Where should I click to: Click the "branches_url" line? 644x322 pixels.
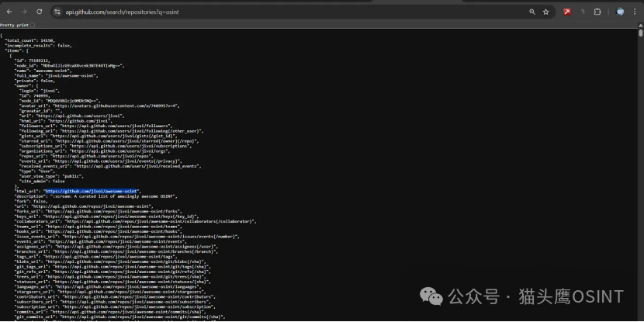coord(116,251)
